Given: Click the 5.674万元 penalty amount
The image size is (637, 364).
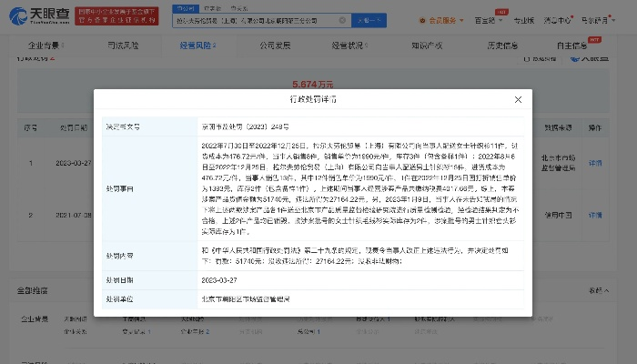Looking at the screenshot, I should (x=312, y=84).
